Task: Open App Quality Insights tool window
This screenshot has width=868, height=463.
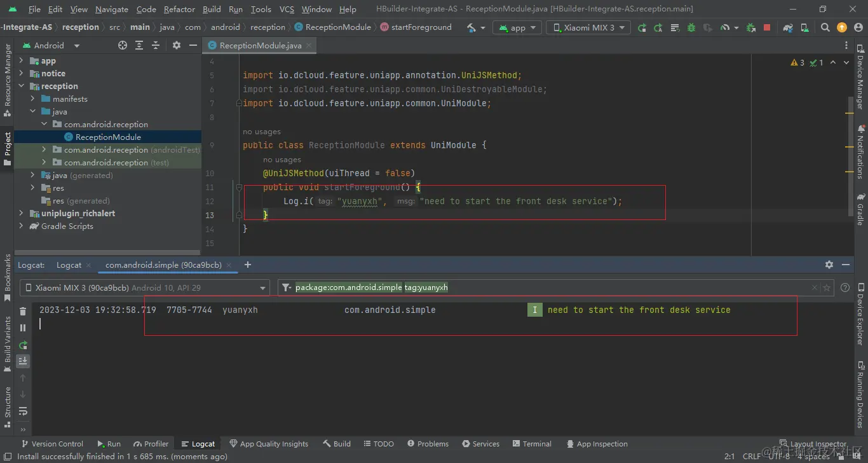Action: tap(269, 444)
